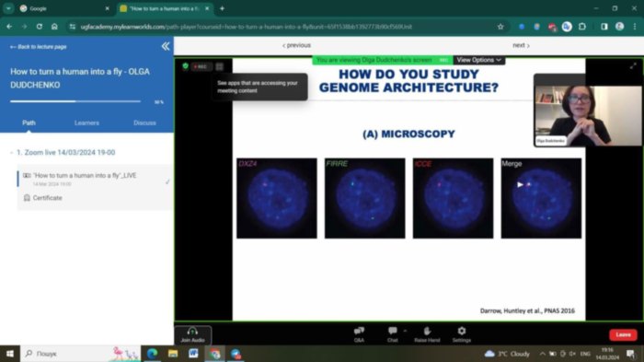Switch to the Learners tab
The width and height of the screenshot is (644, 362).
tap(86, 123)
